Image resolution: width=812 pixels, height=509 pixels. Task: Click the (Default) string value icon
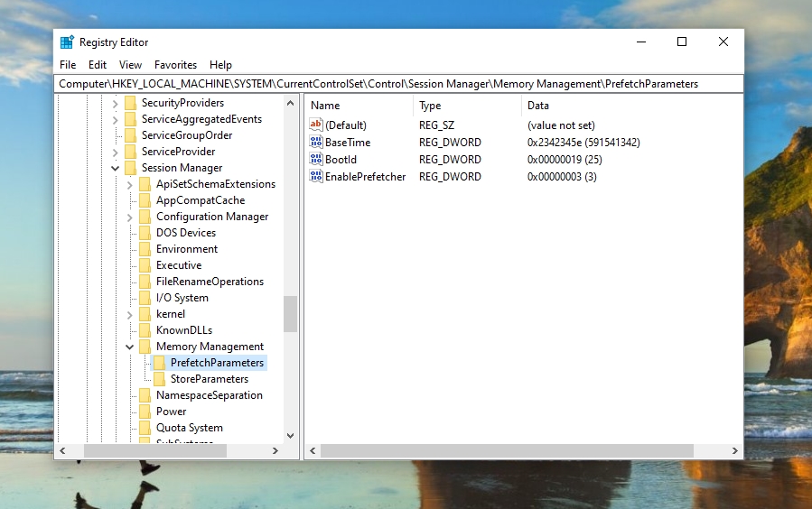pos(316,125)
